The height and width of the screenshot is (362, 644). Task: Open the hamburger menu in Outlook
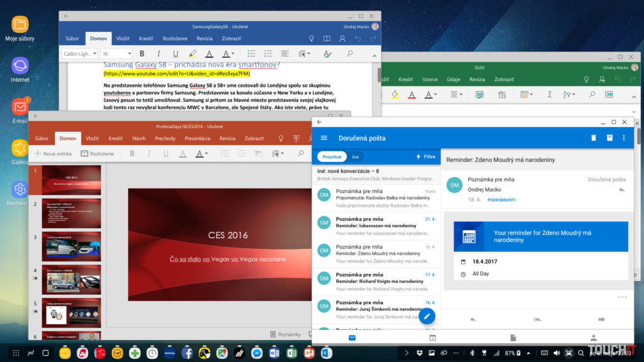pos(324,138)
